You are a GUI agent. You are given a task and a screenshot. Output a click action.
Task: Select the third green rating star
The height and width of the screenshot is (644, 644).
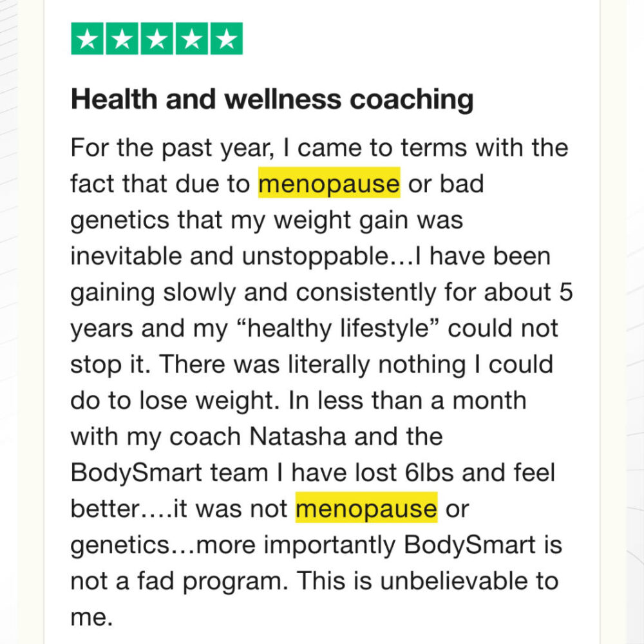pos(157,39)
